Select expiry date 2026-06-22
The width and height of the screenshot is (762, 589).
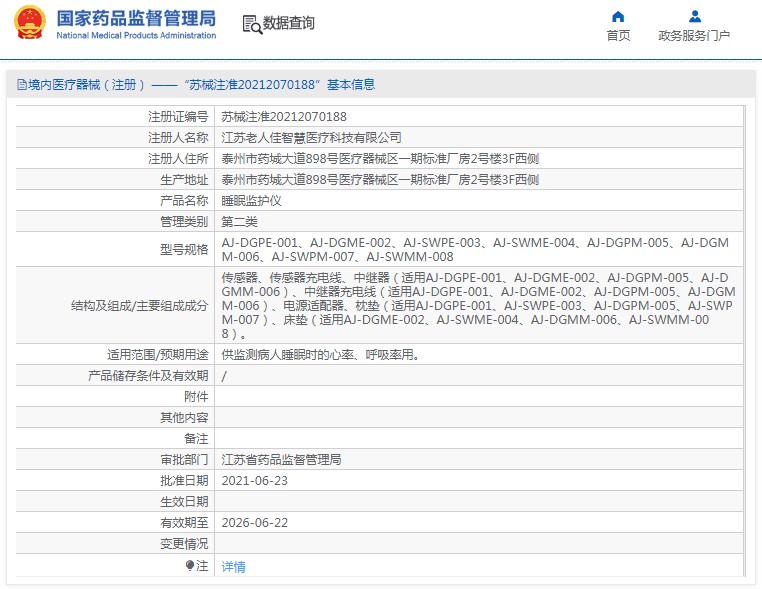tap(255, 522)
